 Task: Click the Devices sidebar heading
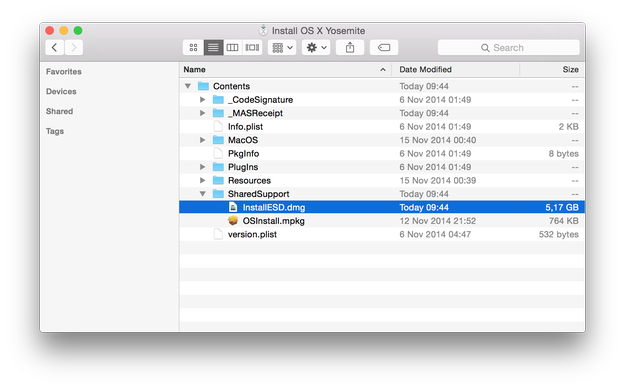coord(61,92)
